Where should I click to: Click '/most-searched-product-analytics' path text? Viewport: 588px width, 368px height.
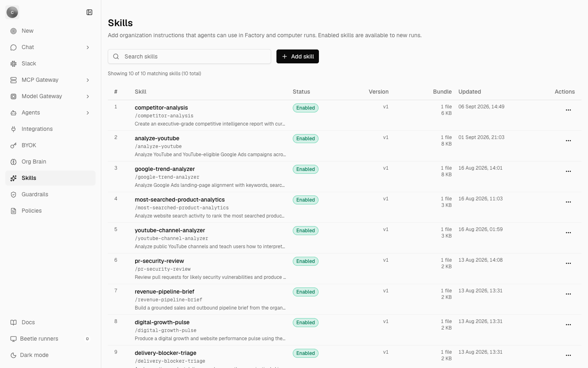point(182,208)
